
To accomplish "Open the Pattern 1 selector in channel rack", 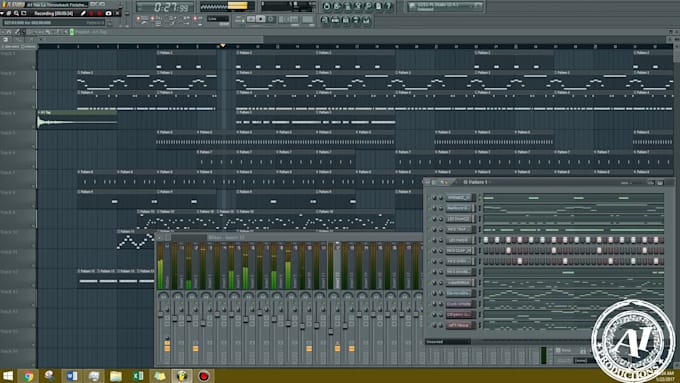I will point(476,183).
